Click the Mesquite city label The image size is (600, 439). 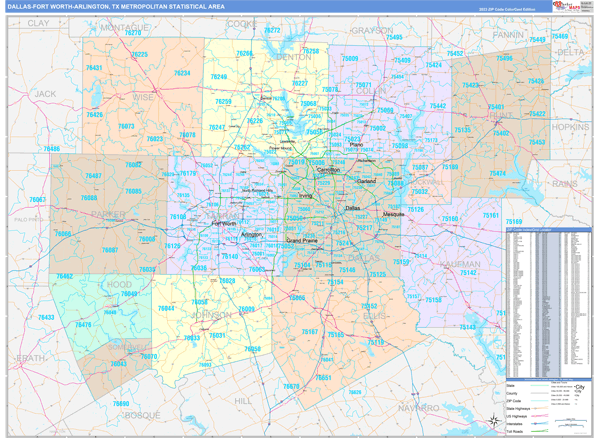pos(393,214)
